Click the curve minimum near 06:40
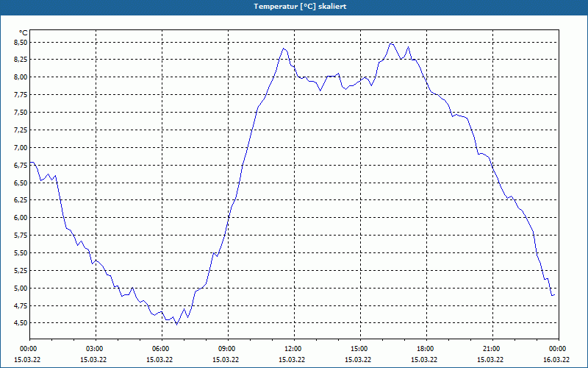The image size is (588, 368). [176, 324]
